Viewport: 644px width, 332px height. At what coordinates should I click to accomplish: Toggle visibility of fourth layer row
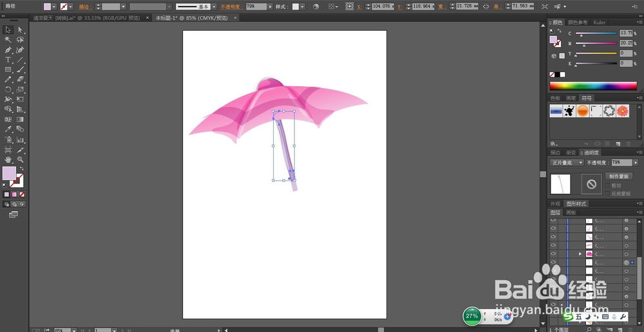(x=553, y=245)
